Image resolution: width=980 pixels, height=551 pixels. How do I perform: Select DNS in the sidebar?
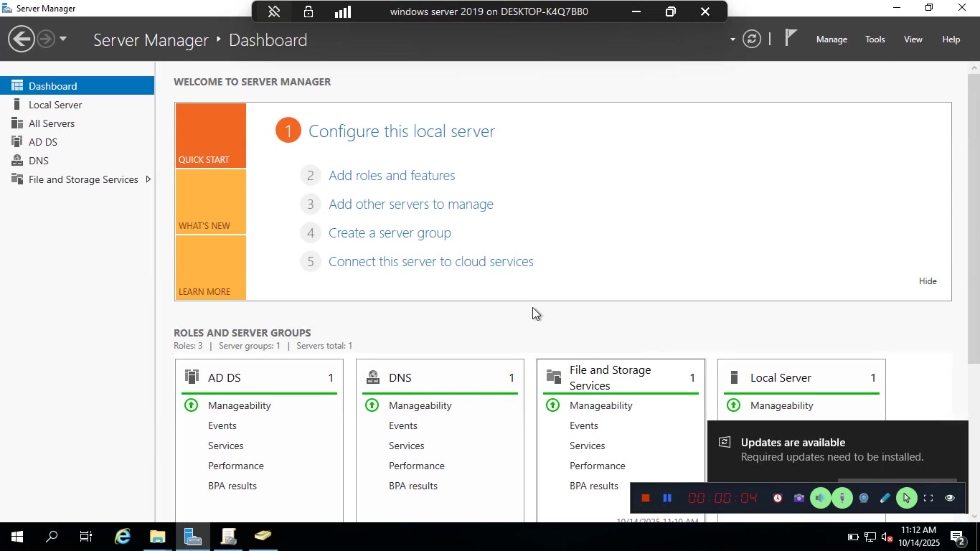pos(77,161)
